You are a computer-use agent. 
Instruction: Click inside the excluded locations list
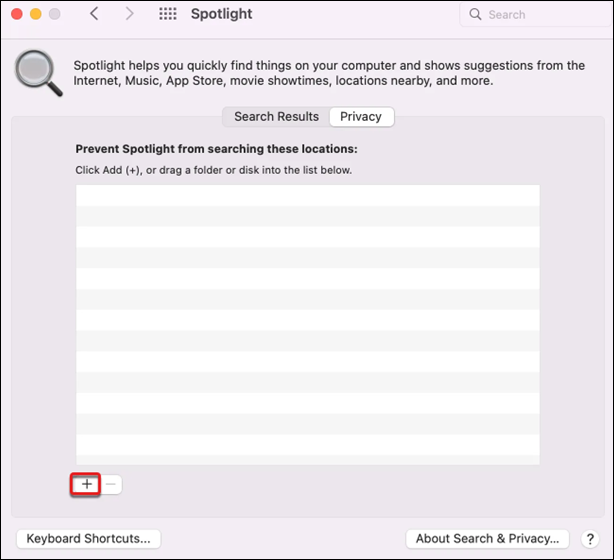tap(308, 325)
